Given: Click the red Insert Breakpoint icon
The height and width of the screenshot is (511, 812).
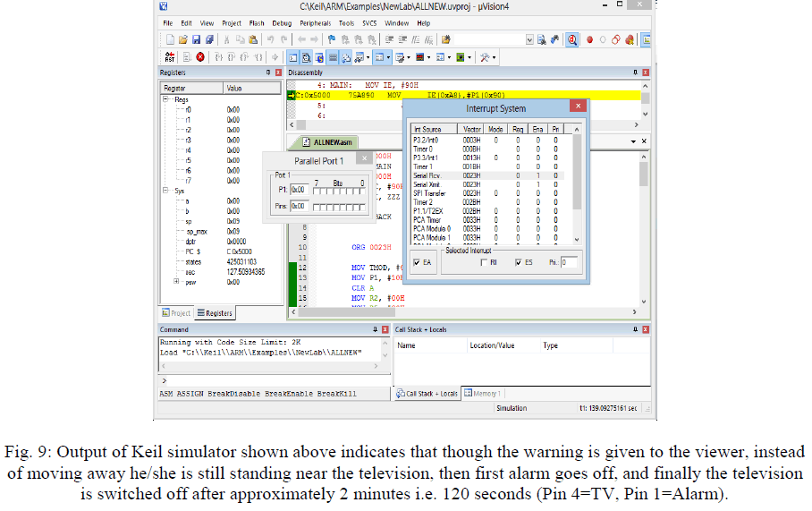Looking at the screenshot, I should point(590,39).
